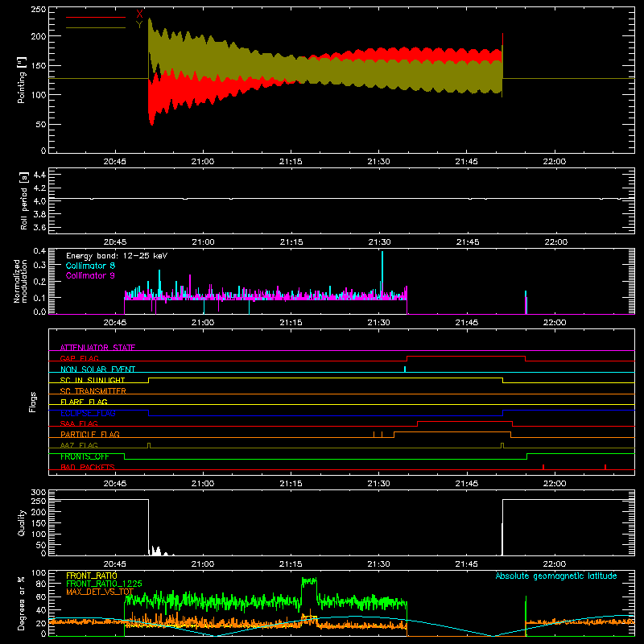Select the yellow FRONT_RATIO legend entry
Viewport: 644px width, 644px height.
pos(92,576)
